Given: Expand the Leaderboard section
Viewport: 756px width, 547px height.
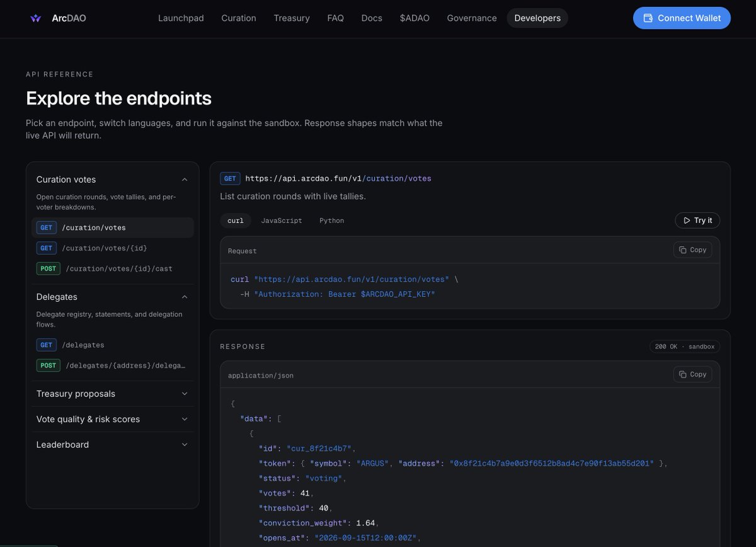Looking at the screenshot, I should (112, 444).
